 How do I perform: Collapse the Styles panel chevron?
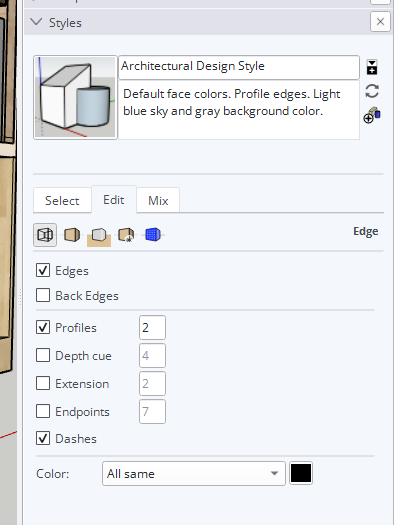pos(36,22)
